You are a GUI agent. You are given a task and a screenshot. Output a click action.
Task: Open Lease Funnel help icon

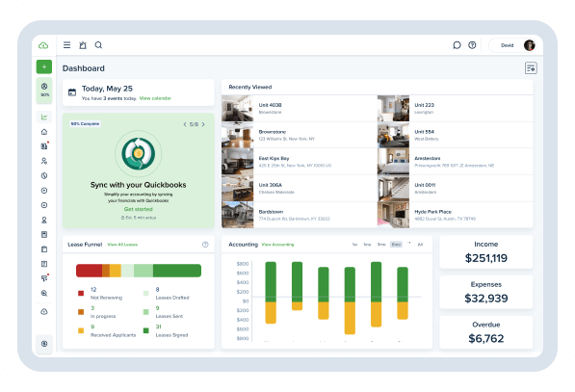(205, 245)
